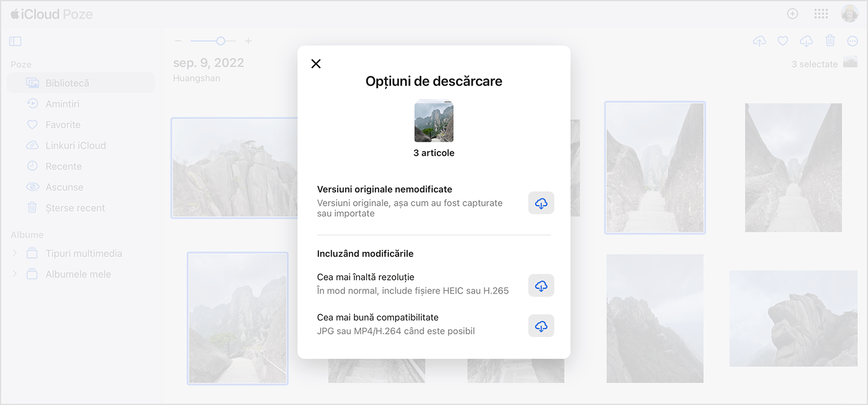
Task: Open the more options ellipsis menu
Action: pyautogui.click(x=852, y=41)
